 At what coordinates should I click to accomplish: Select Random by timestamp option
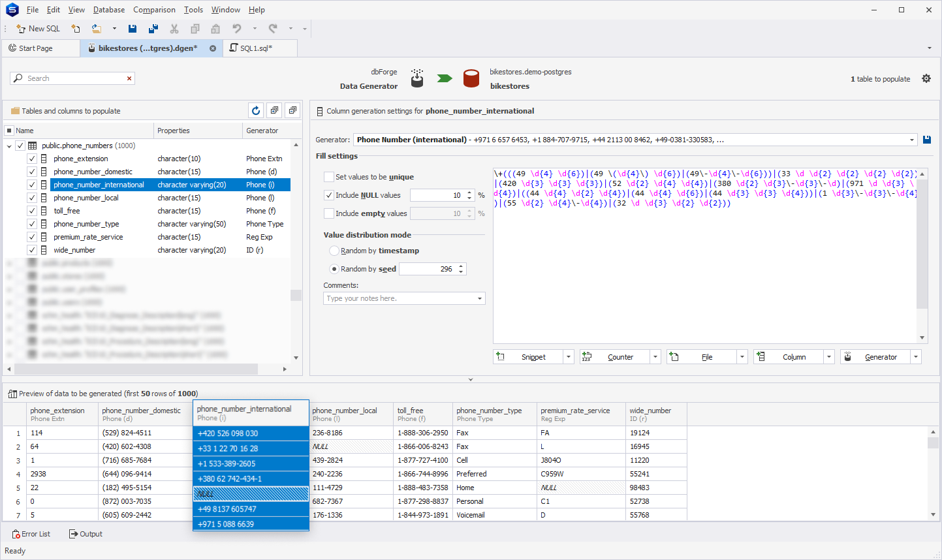[334, 251]
